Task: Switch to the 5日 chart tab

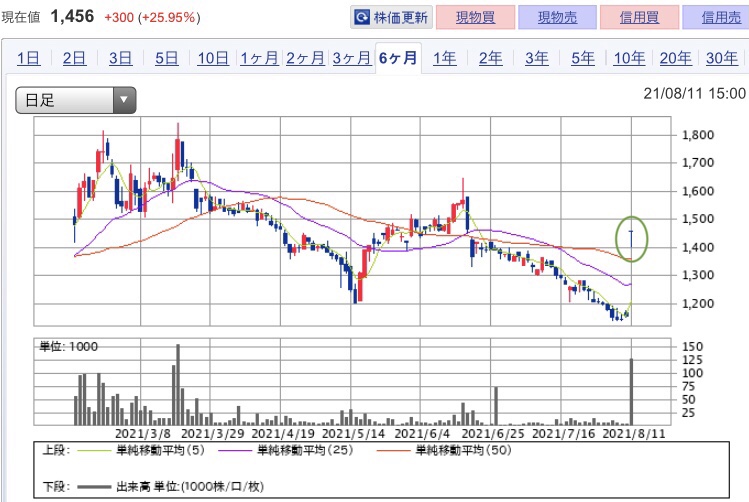Action: [167, 58]
